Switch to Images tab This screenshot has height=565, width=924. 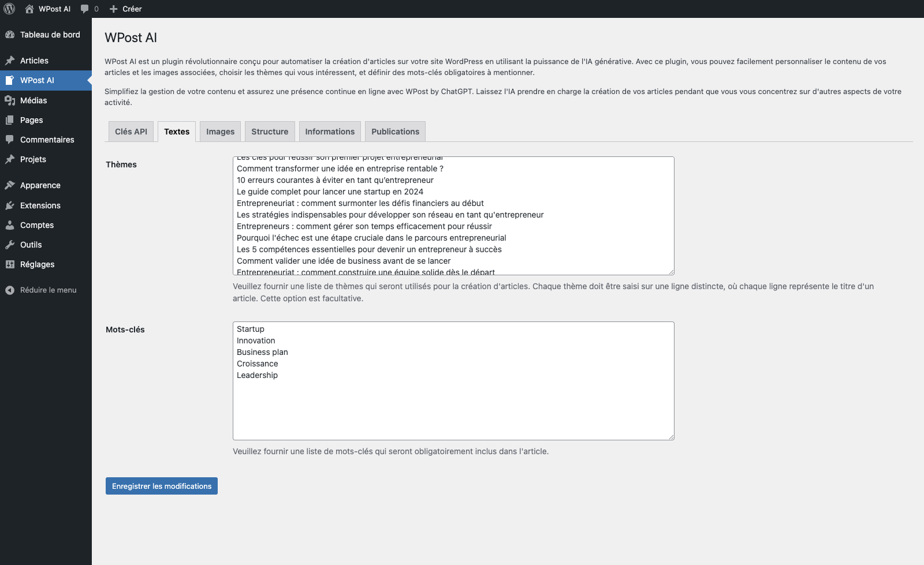[221, 132]
